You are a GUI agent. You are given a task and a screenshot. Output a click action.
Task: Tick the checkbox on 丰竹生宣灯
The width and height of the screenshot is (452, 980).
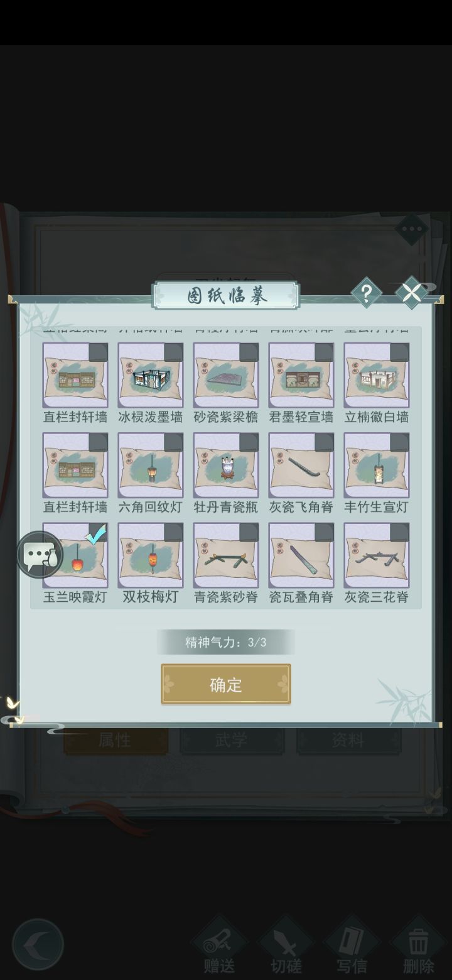[x=399, y=442]
